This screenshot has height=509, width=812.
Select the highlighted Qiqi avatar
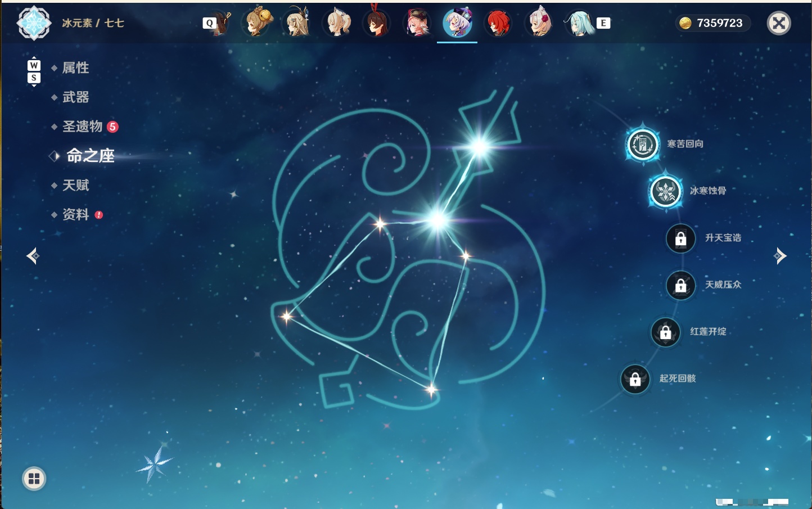[458, 23]
